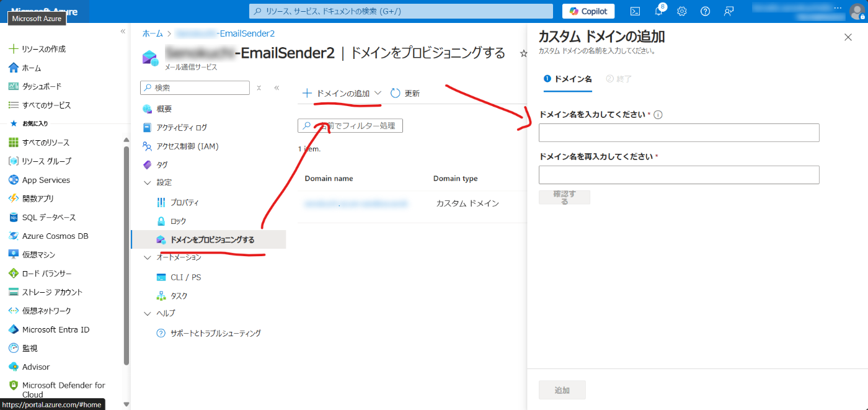The image size is (868, 410).
Task: Click ドメイン名を再入力してください text field
Action: pos(679,175)
